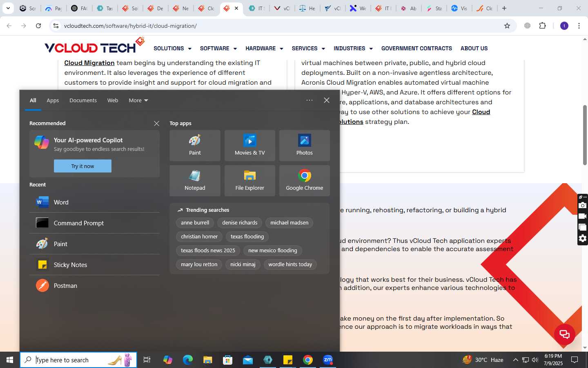Expand the SOFTWARE nav dropdown
Screen dimensions: 588x368
click(218, 48)
